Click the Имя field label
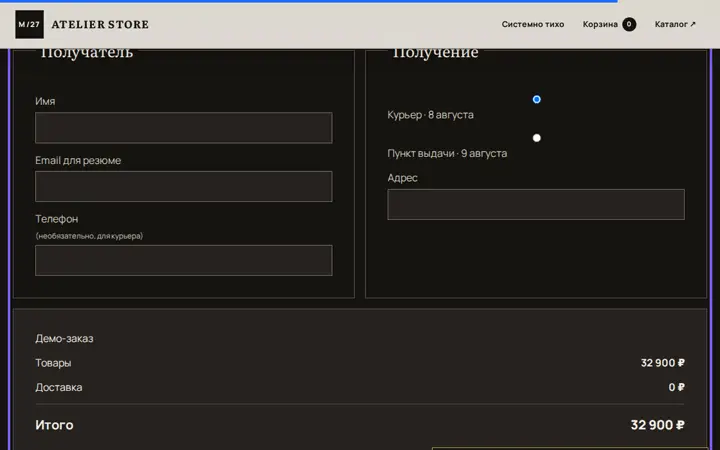The height and width of the screenshot is (450, 720). [x=45, y=101]
